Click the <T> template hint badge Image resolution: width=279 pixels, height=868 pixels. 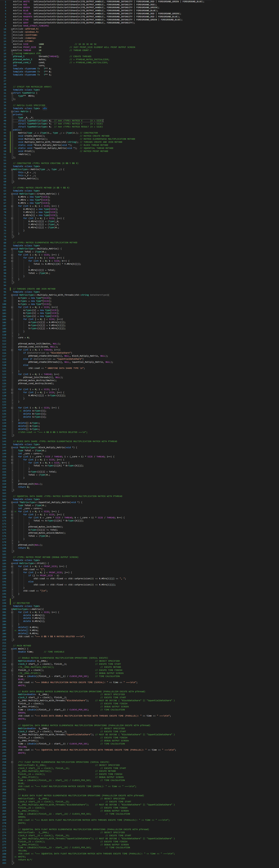(45, 108)
